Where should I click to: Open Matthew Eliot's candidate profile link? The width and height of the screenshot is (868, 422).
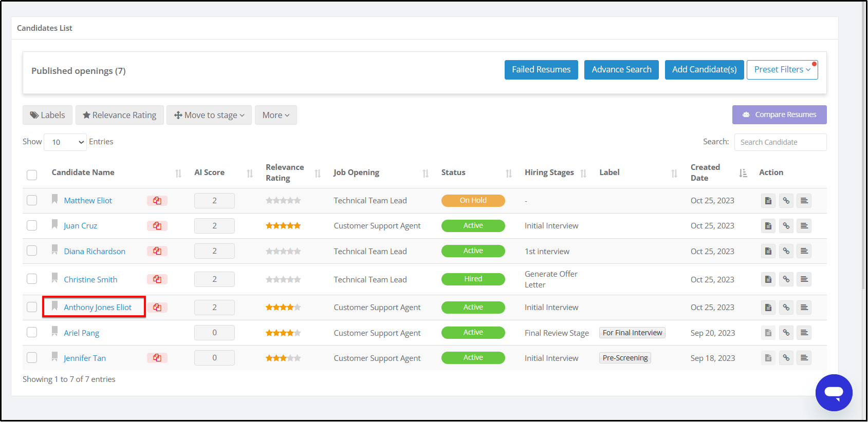[88, 201]
